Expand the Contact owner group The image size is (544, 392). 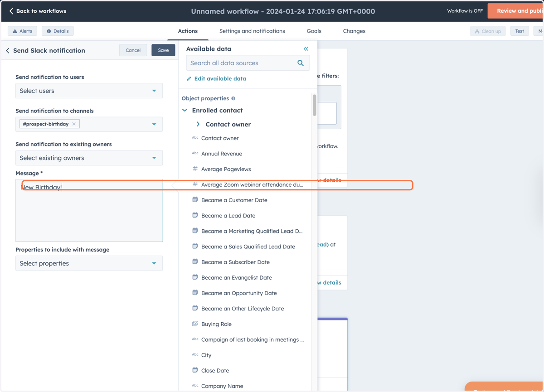(x=198, y=124)
